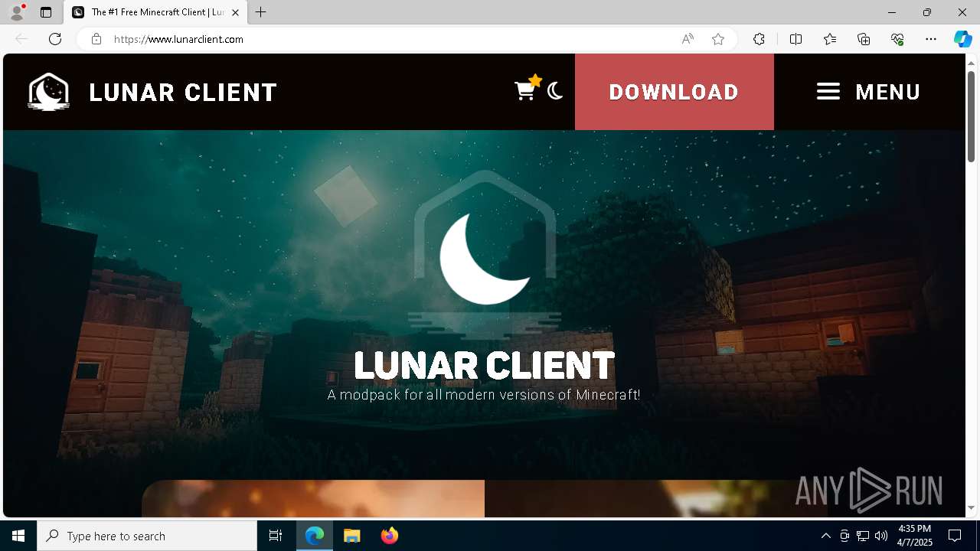Select the Lunar Client browser tab

pyautogui.click(x=155, y=12)
